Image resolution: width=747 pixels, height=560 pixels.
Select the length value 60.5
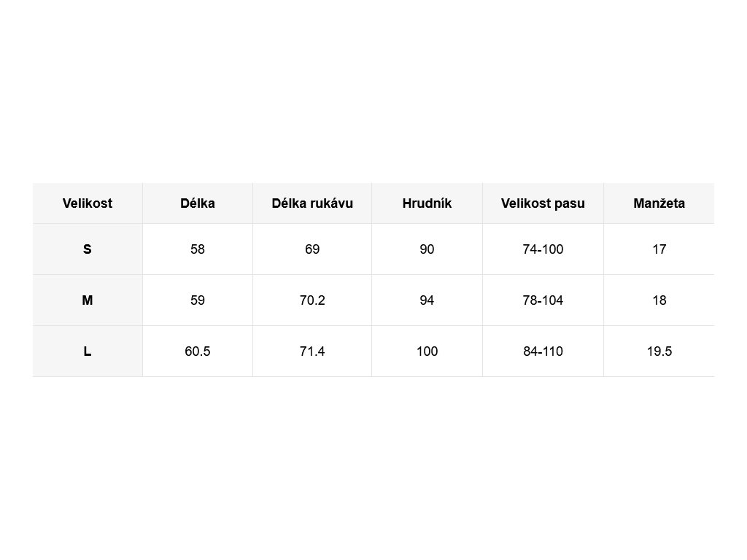[x=198, y=351]
